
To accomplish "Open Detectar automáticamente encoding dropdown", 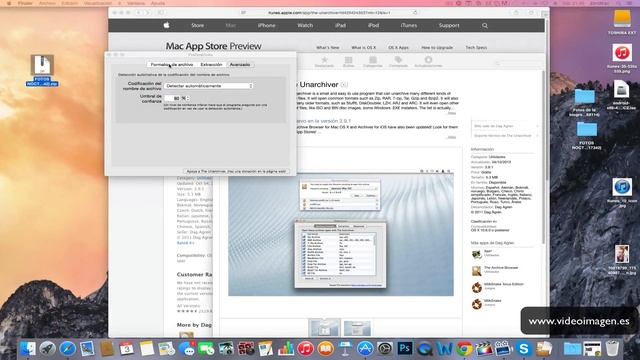I will click(209, 86).
